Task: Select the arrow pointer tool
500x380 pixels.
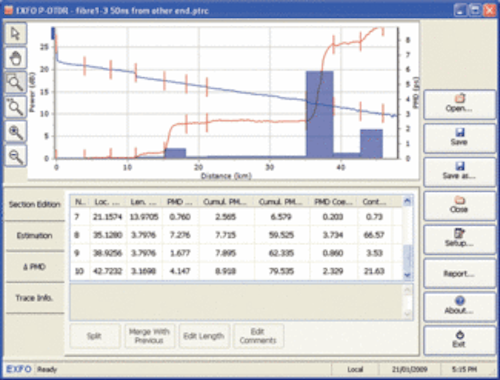Action: click(x=15, y=34)
